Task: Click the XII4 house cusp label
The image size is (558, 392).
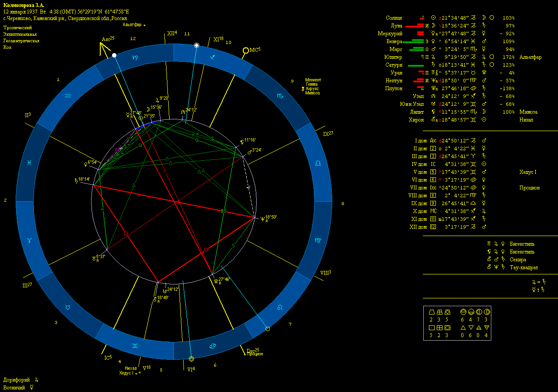Action: click(172, 33)
